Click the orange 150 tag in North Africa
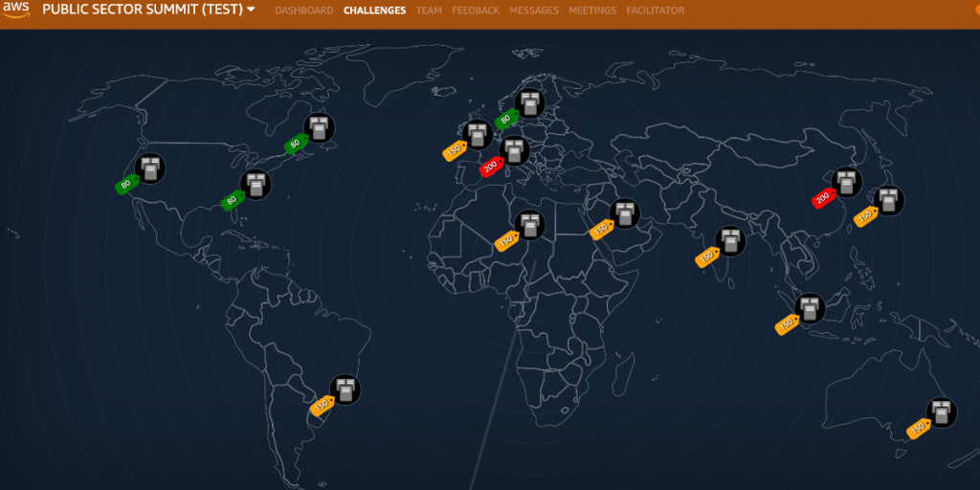The width and height of the screenshot is (980, 490). click(x=507, y=241)
